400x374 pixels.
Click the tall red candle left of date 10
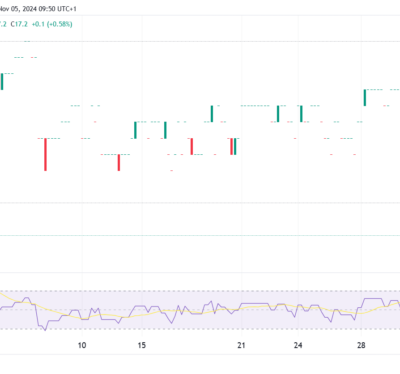[46, 155]
